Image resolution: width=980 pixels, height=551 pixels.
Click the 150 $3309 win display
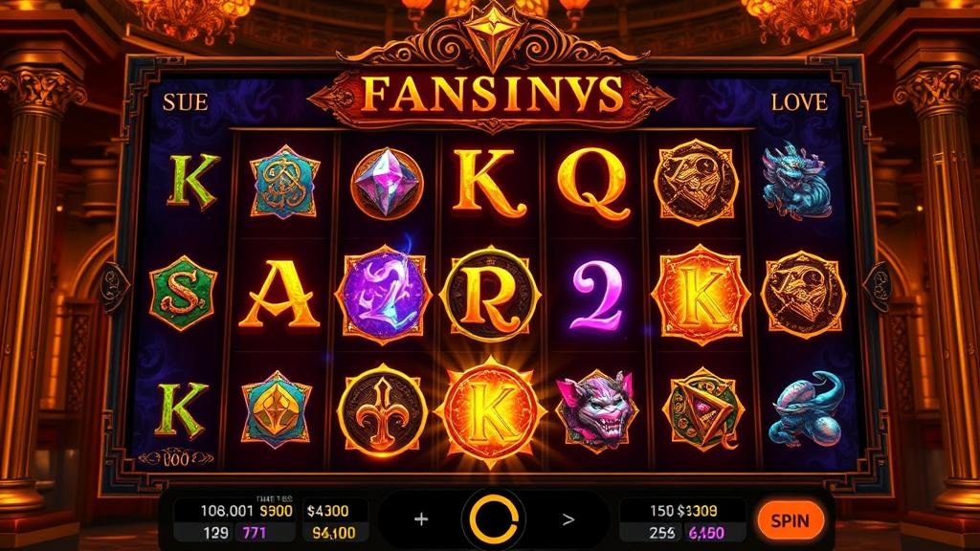(x=683, y=511)
